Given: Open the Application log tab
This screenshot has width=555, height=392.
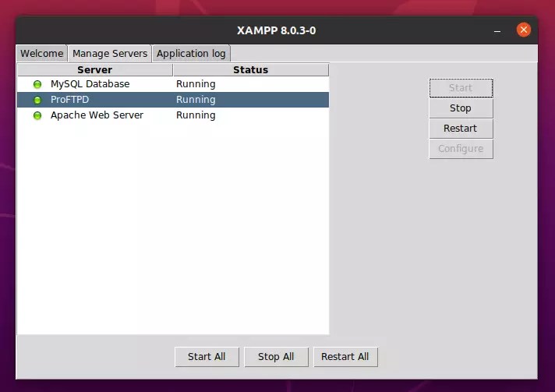Looking at the screenshot, I should pyautogui.click(x=191, y=54).
